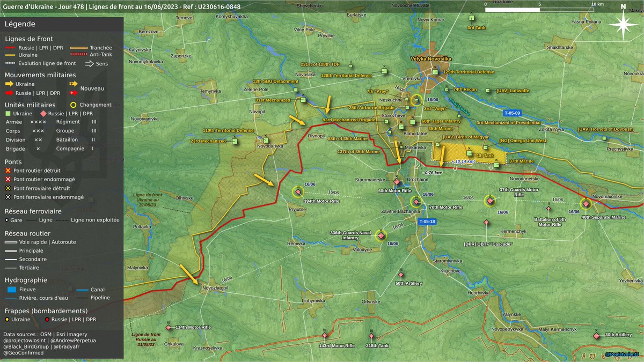This screenshot has height=362, width=644.
Task: Click the pink Russia unit diamond in legend
Action: (44, 114)
